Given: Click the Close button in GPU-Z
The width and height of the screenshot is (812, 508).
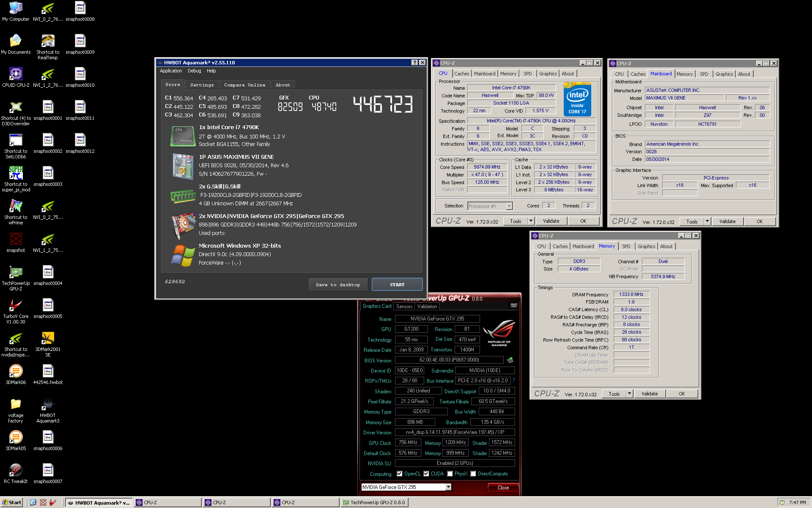Looking at the screenshot, I should point(503,488).
